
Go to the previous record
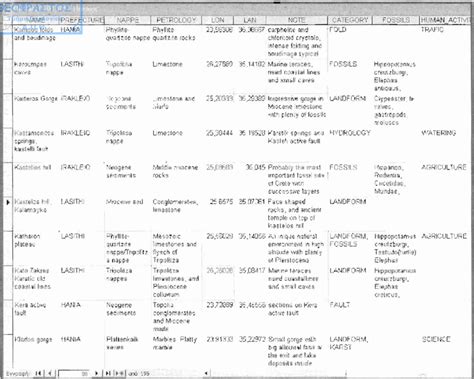pyautogui.click(x=49, y=374)
